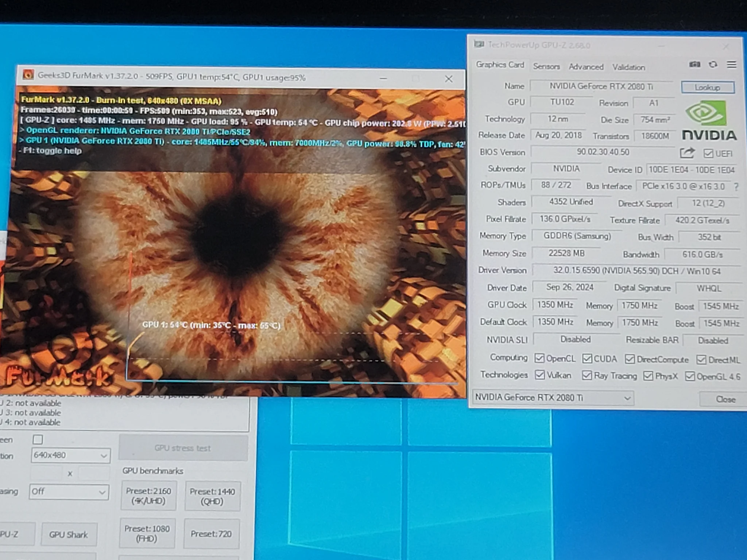The image size is (747, 560).
Task: Click the NVIDIA SLI value Disabled
Action: point(576,339)
